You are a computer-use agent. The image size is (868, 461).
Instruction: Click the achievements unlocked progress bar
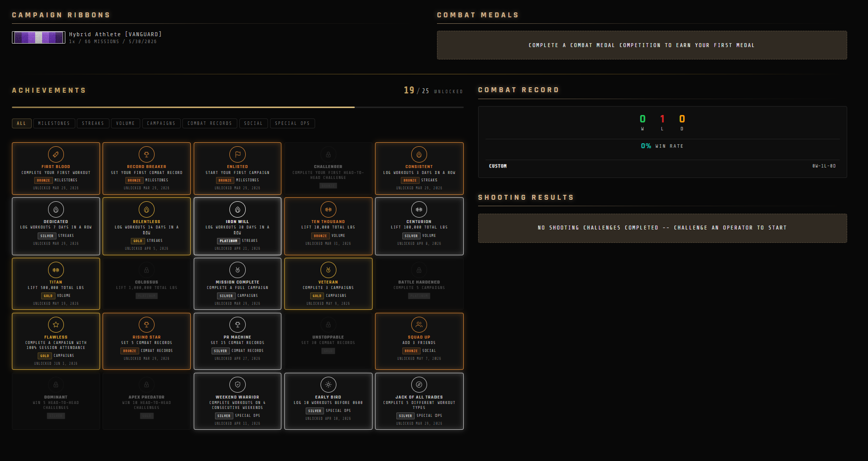[238, 107]
